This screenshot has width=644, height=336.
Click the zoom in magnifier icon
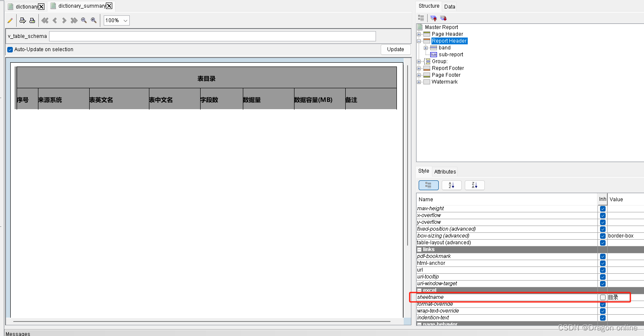[94, 20]
